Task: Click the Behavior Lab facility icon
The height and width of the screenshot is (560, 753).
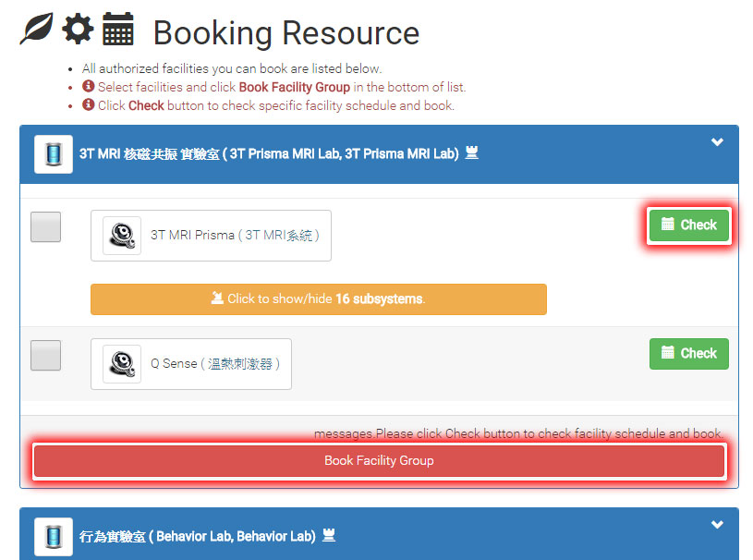Action: click(x=54, y=537)
